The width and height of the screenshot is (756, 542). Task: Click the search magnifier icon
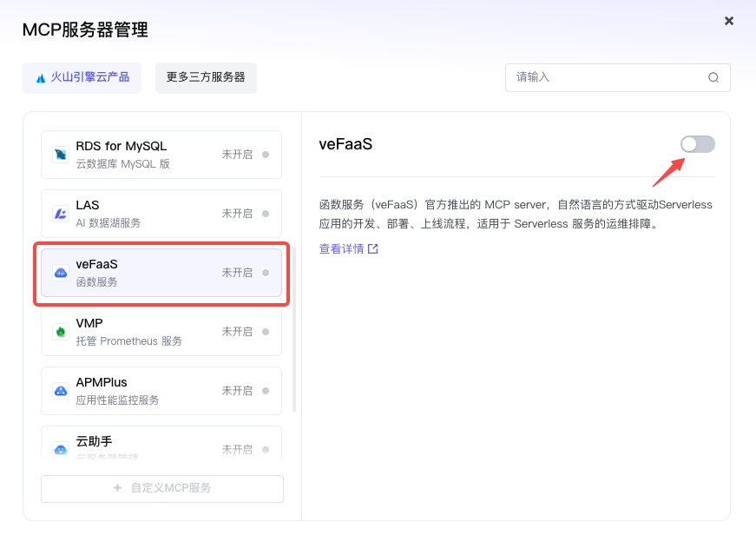713,77
